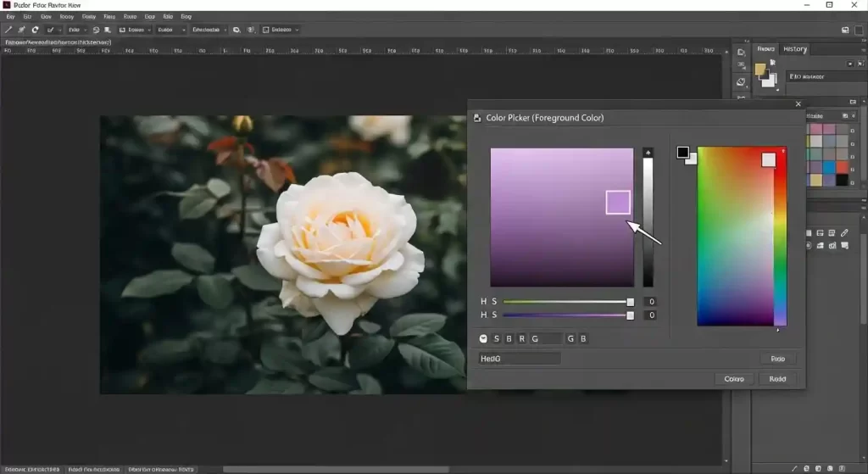Click the play-style icon above the EIO field

[x=849, y=64]
